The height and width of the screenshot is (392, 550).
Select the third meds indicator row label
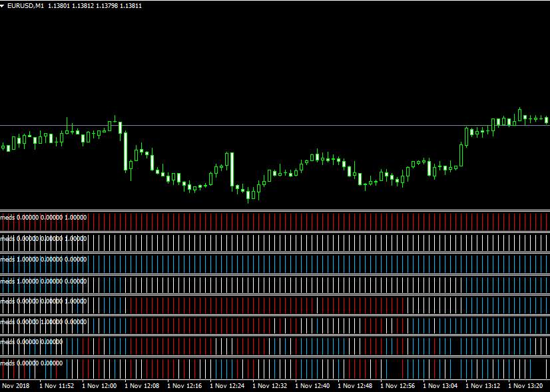click(43, 259)
